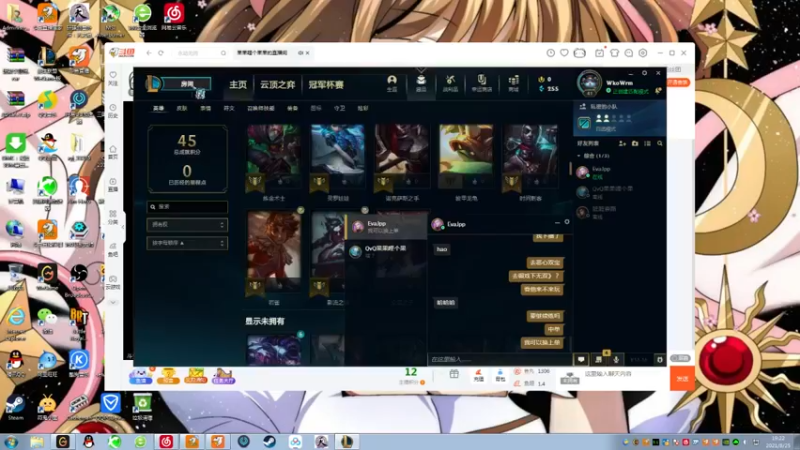Minimize the EvaJpp chat window

click(x=557, y=222)
